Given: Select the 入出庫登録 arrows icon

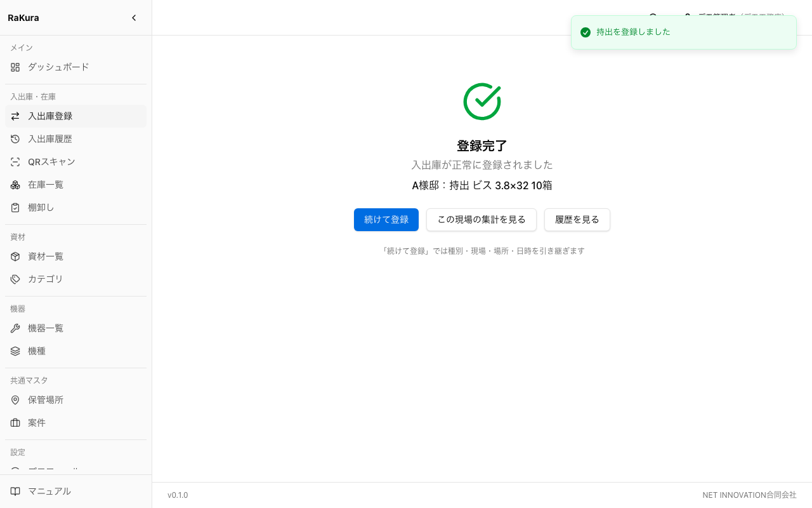Looking at the screenshot, I should coord(15,116).
